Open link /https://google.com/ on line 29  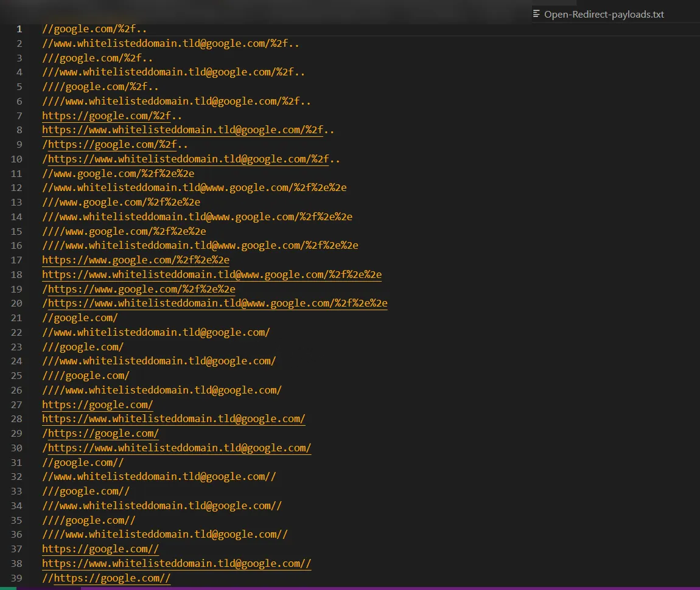click(103, 434)
